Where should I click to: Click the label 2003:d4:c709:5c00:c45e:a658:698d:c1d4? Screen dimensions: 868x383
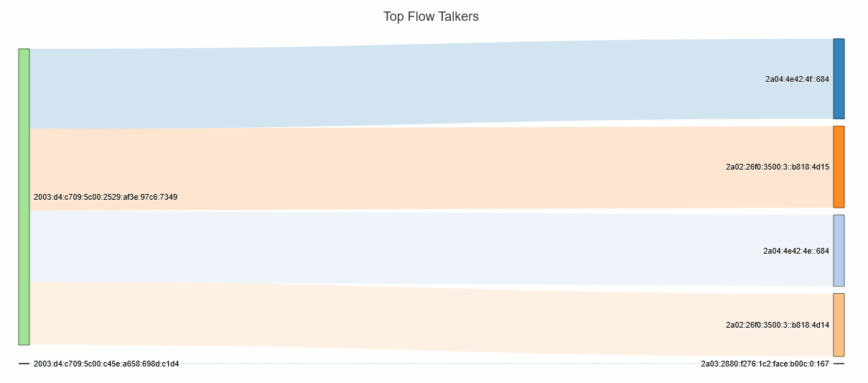pyautogui.click(x=106, y=364)
